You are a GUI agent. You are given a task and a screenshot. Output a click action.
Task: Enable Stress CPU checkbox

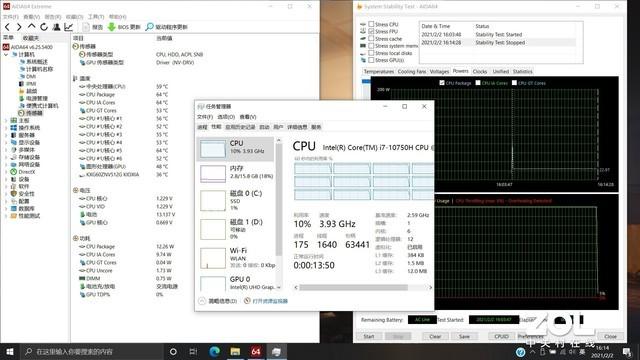(x=371, y=24)
